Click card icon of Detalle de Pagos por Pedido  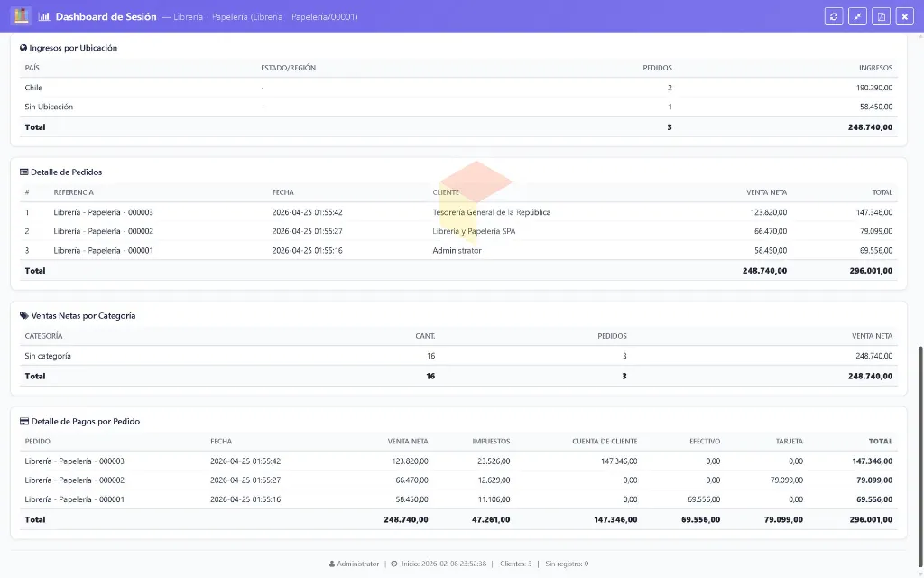24,421
